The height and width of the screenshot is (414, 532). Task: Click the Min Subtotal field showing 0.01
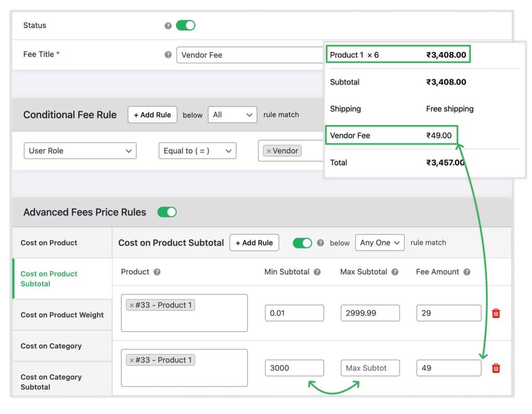coord(295,313)
